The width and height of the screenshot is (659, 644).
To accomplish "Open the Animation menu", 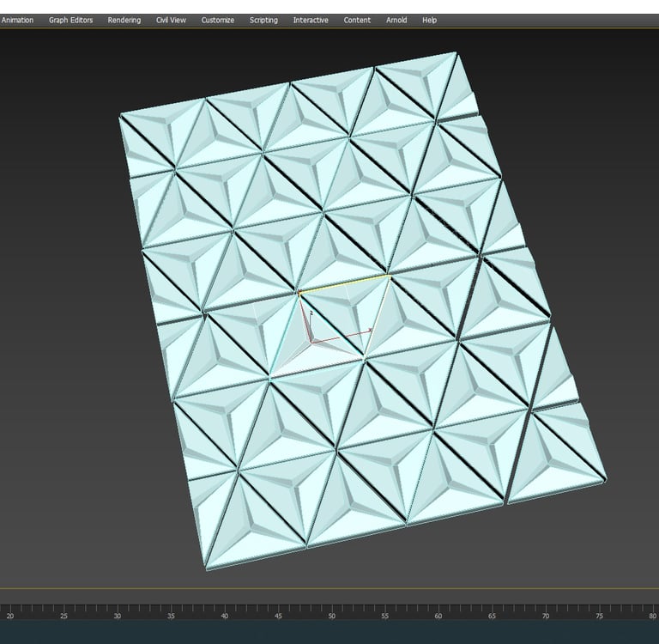I will coord(17,20).
